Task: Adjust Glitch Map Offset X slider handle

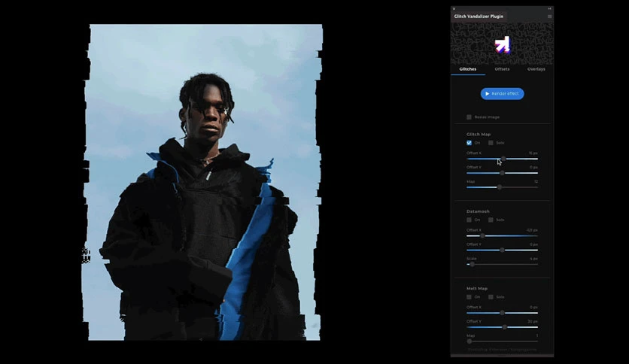Action: pos(503,159)
